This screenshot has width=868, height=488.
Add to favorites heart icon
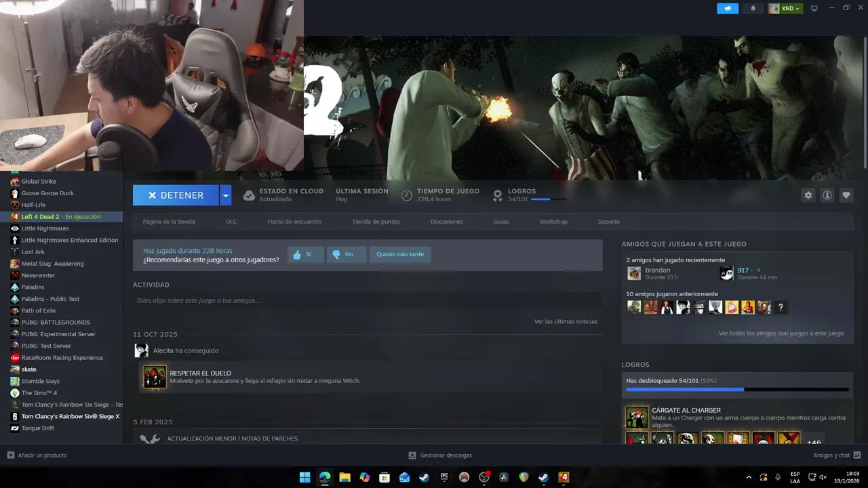[846, 195]
